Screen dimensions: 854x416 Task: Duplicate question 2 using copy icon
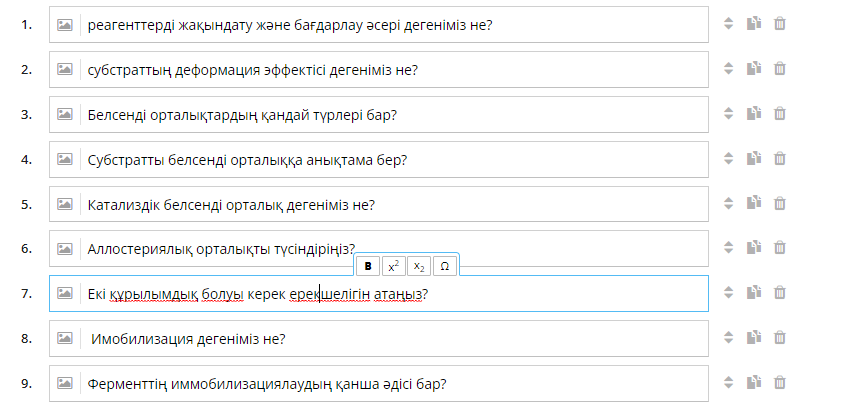pos(754,69)
